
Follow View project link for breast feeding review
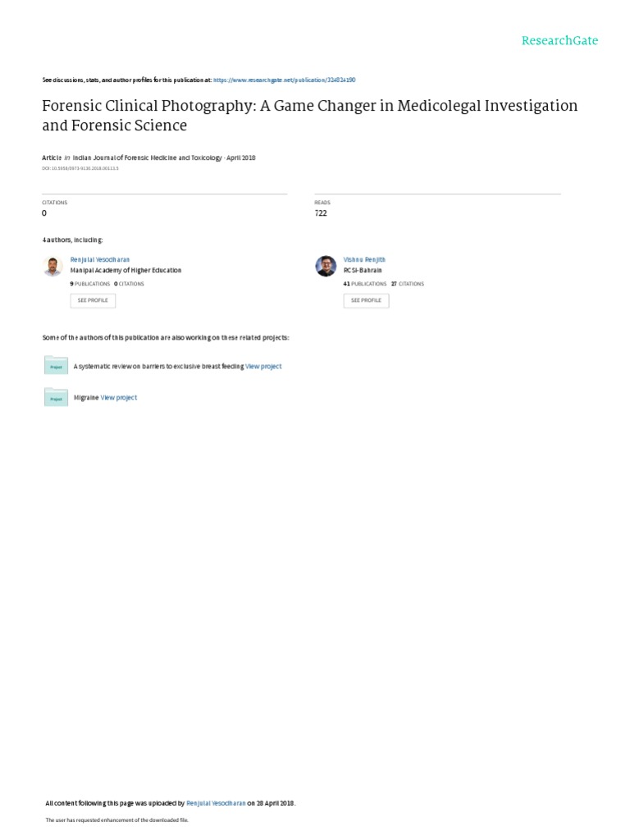coord(263,367)
